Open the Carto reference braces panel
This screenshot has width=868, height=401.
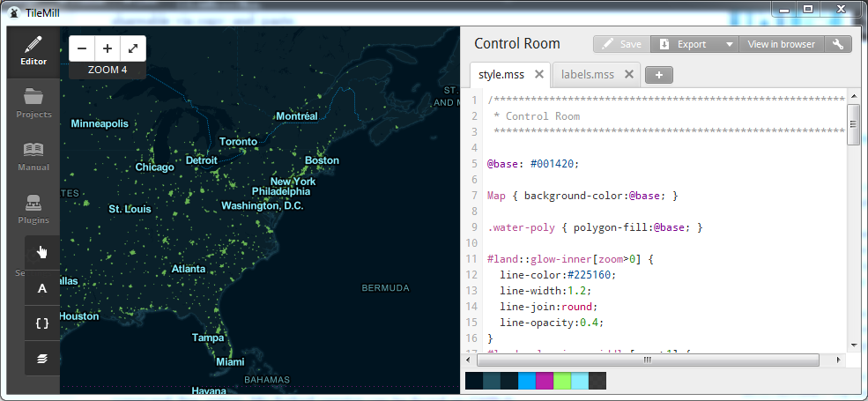tap(42, 323)
